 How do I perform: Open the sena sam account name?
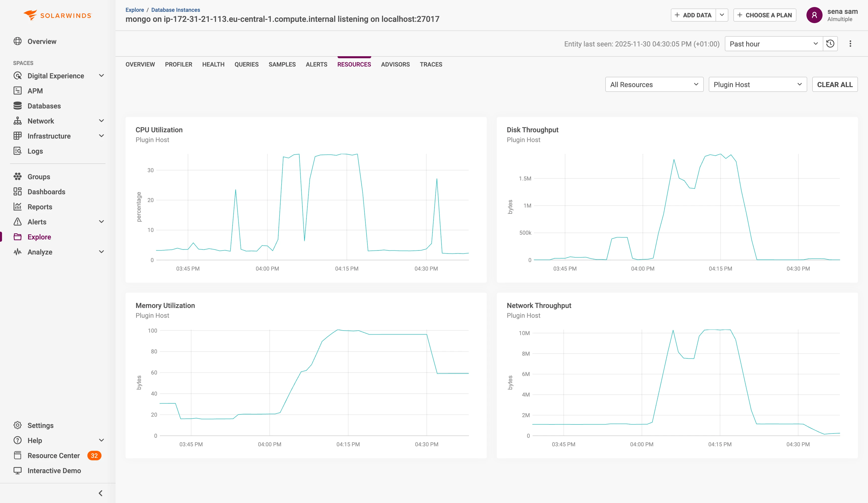coord(843,11)
